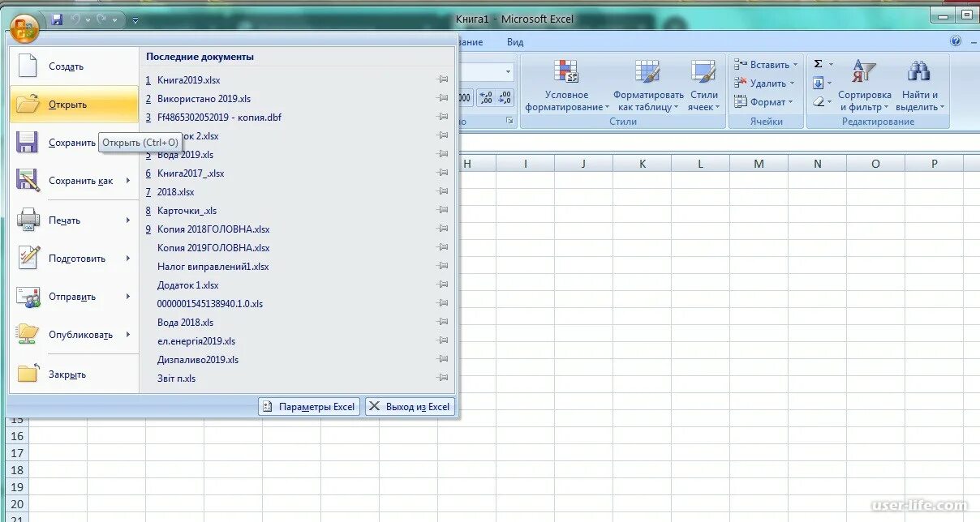Pin Копия 2018ГОЛОВНА.xlsx document
Screen dimensions: 980x522
tap(443, 229)
